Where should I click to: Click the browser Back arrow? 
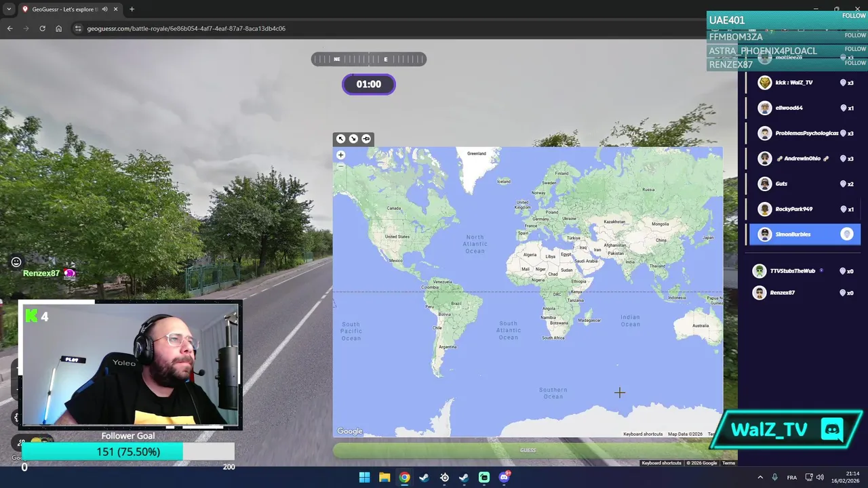click(x=9, y=28)
